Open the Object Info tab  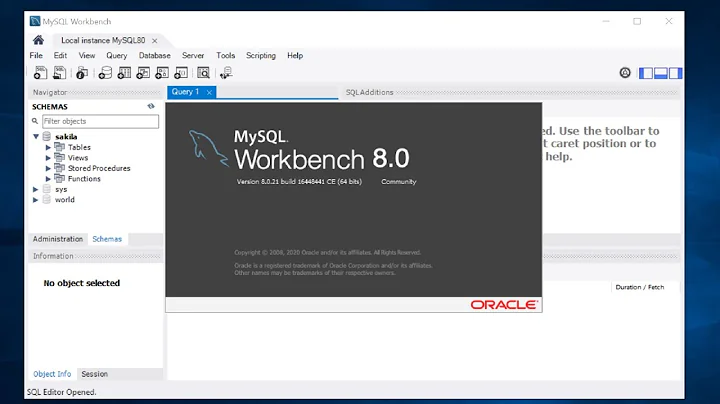pos(52,374)
